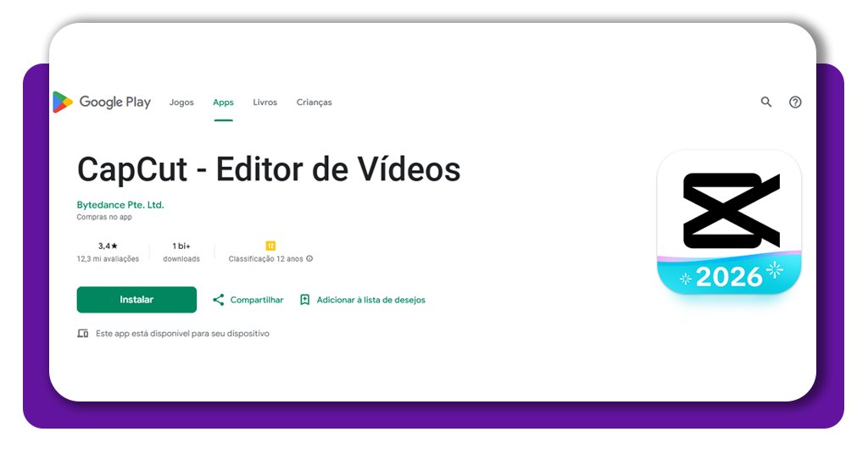Viewport: 868px width, 454px height.
Task: Click the yellow 12 age rating badge
Action: coord(270,246)
